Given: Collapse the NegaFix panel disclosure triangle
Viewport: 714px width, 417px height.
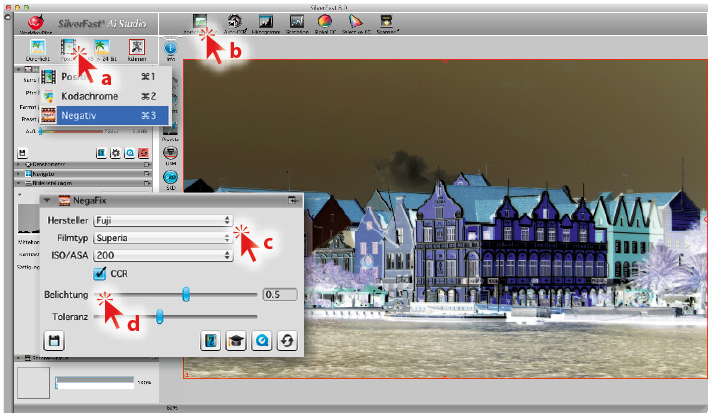Looking at the screenshot, I should pyautogui.click(x=48, y=201).
